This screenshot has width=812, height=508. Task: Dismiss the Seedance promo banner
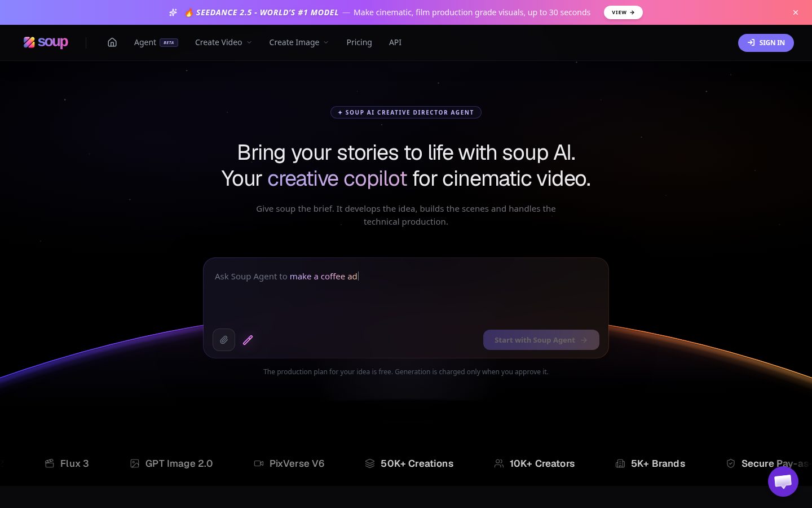[796, 12]
